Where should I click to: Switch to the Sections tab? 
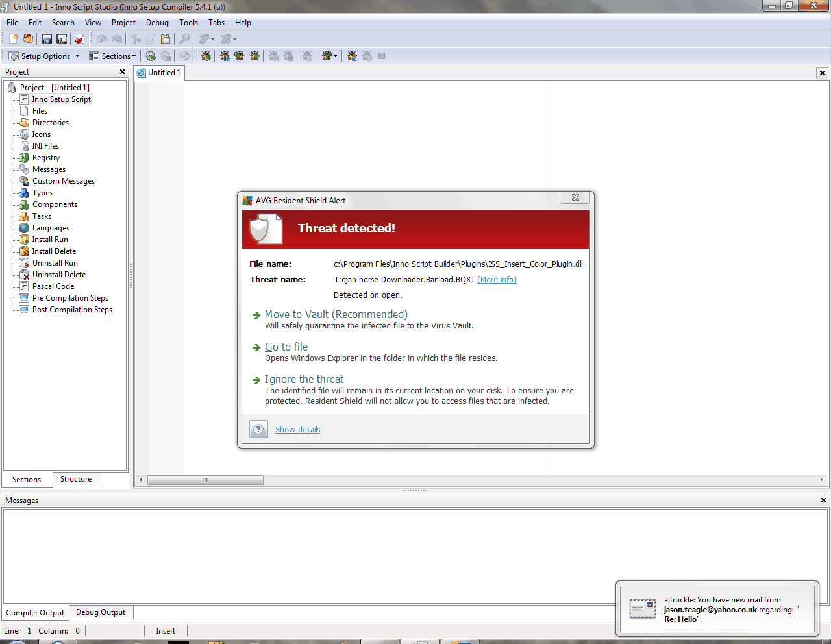[x=27, y=480]
